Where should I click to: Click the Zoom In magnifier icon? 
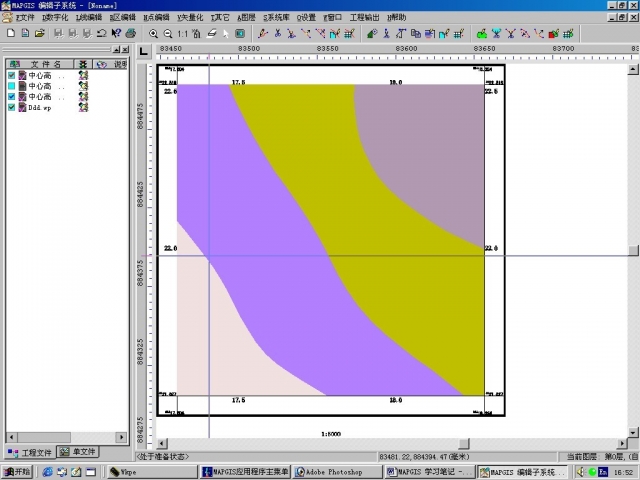(153, 33)
